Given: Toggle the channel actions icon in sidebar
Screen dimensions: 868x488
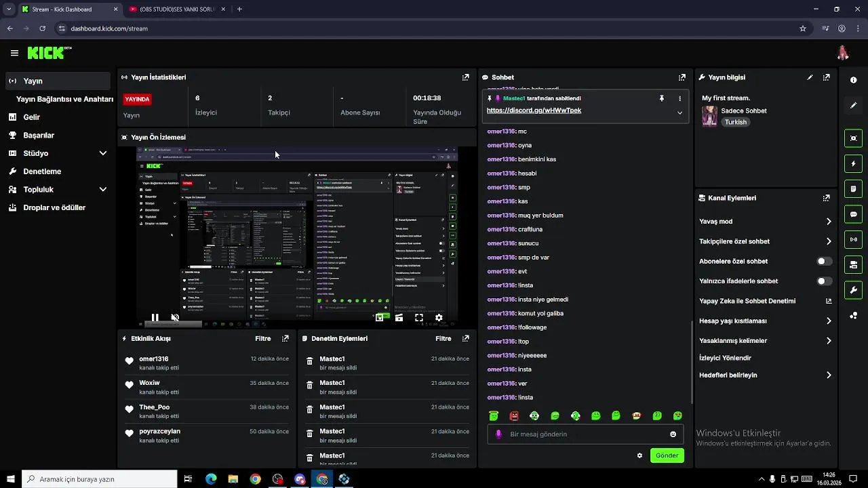Looking at the screenshot, I should pos(853,264).
